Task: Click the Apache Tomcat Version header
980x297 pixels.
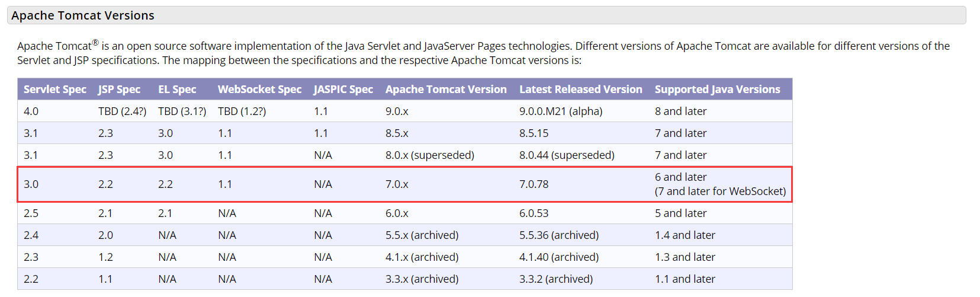Action: pyautogui.click(x=446, y=90)
